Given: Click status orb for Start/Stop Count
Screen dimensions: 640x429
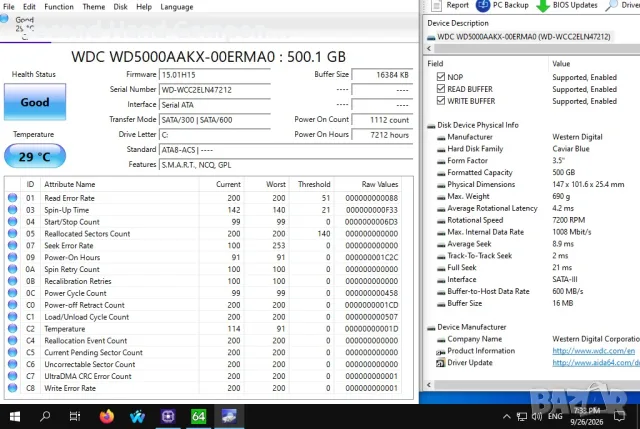Looking at the screenshot, I should (13, 222).
